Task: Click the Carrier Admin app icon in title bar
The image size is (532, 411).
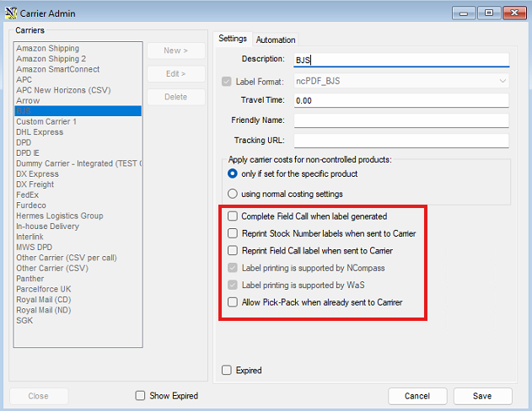Action: click(11, 13)
